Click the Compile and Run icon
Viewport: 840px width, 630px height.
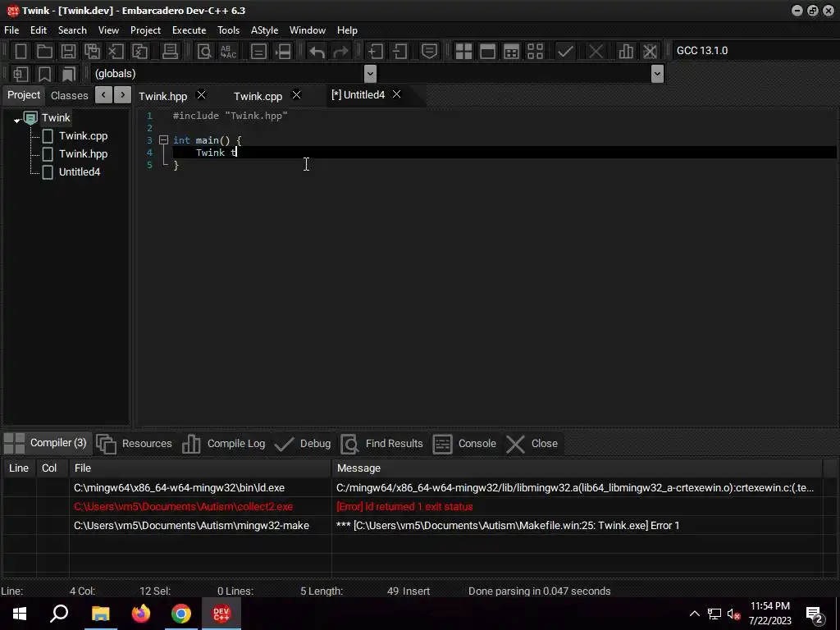pos(512,52)
